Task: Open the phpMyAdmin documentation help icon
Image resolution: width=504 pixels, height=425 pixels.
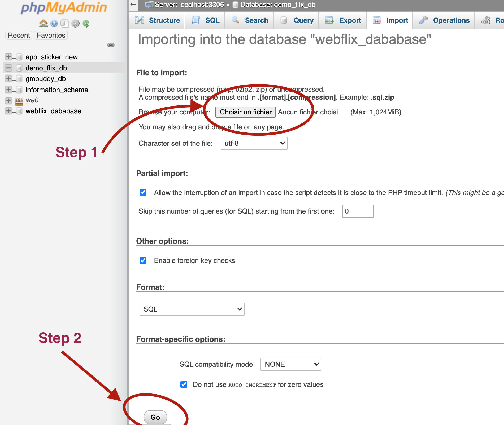Action: click(54, 24)
